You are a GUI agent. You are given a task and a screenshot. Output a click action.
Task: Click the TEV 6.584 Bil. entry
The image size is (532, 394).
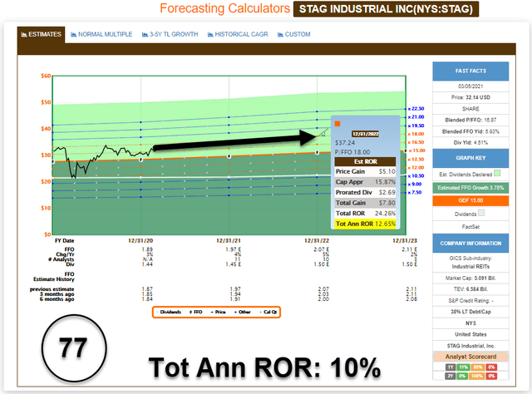coord(470,289)
